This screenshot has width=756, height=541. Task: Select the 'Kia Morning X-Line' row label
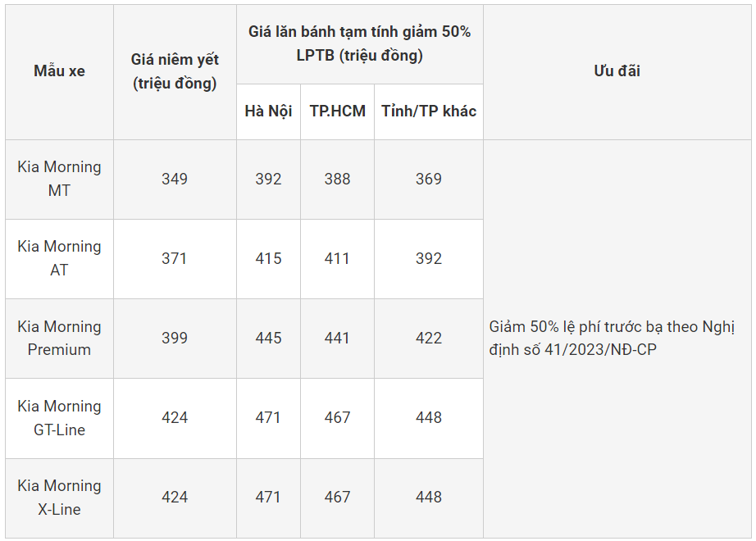tap(59, 497)
